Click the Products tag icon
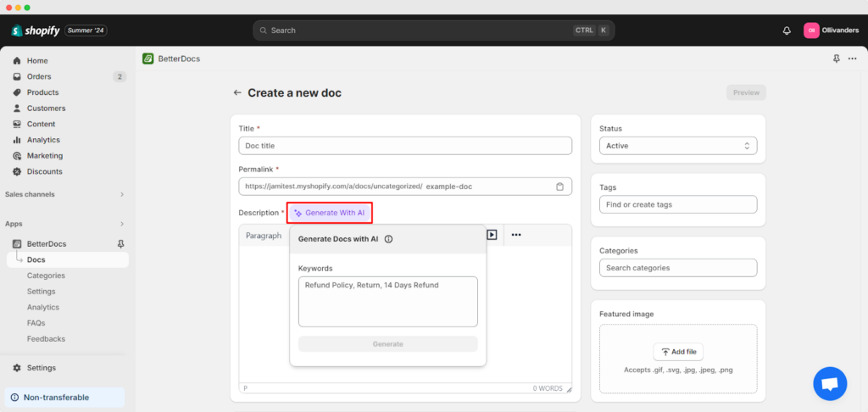Image resolution: width=868 pixels, height=412 pixels. tap(17, 92)
